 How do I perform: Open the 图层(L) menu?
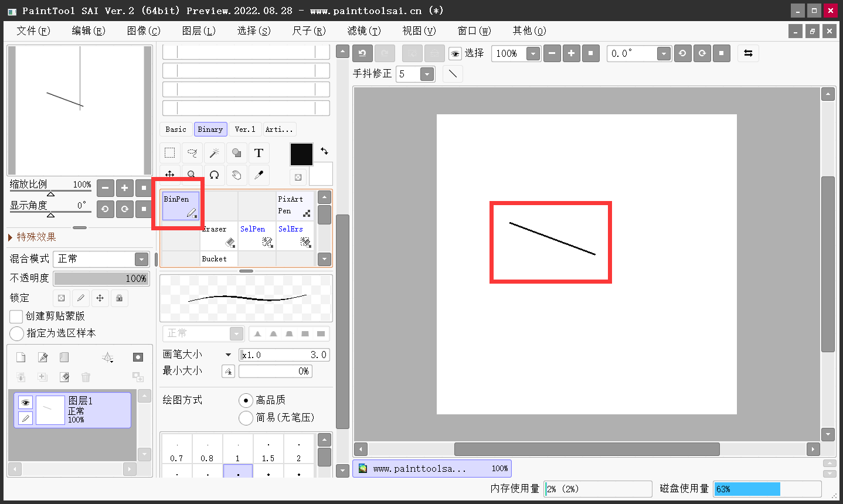(x=199, y=30)
